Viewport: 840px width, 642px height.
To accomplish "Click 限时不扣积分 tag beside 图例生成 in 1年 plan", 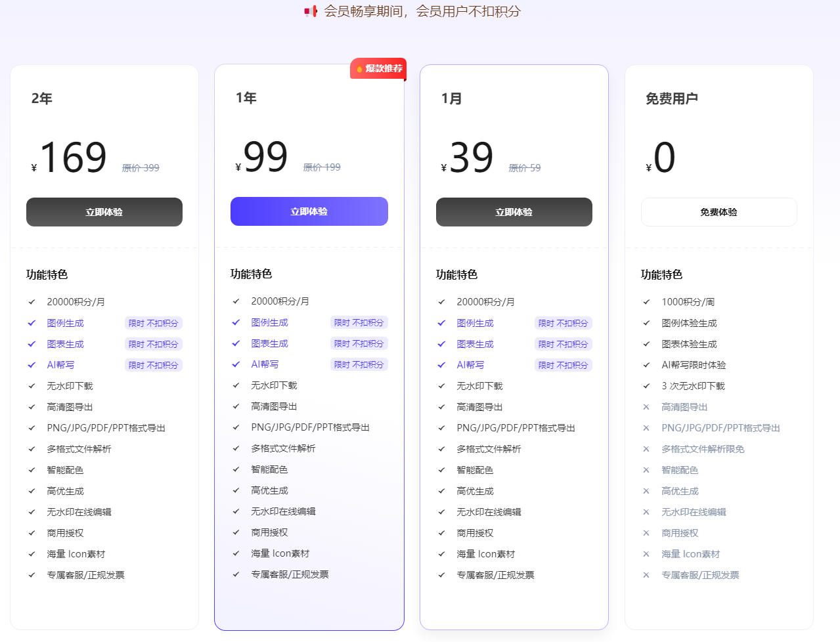I will tap(359, 322).
